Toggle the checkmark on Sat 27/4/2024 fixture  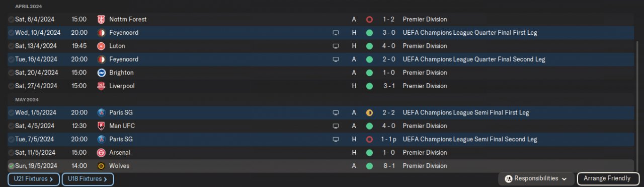tap(11, 86)
